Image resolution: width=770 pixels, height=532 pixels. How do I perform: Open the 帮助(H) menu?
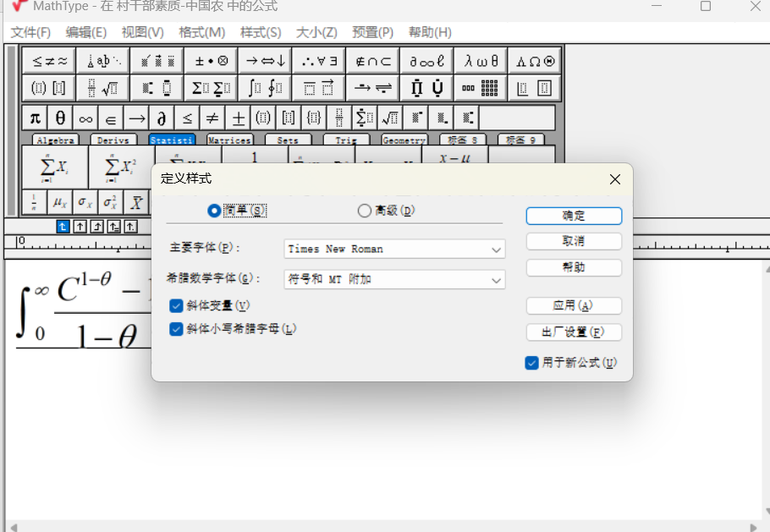[x=430, y=32]
